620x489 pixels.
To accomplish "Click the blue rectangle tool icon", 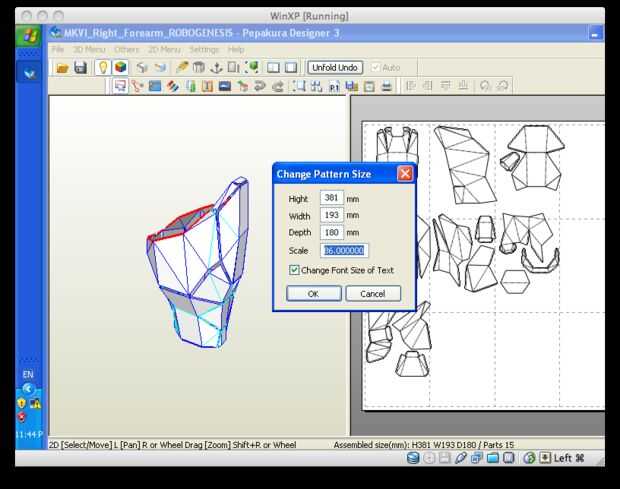I will click(155, 86).
